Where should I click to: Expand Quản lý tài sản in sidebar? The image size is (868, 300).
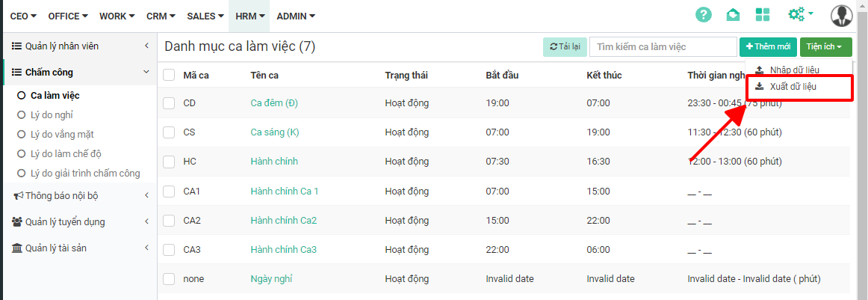pos(78,248)
